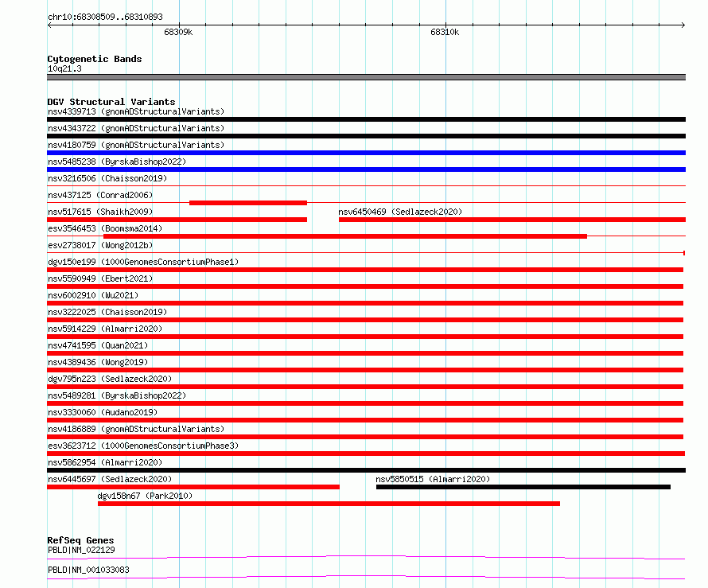Click the Cytogenetic Bands track title
The image size is (708, 588).
(x=95, y=59)
